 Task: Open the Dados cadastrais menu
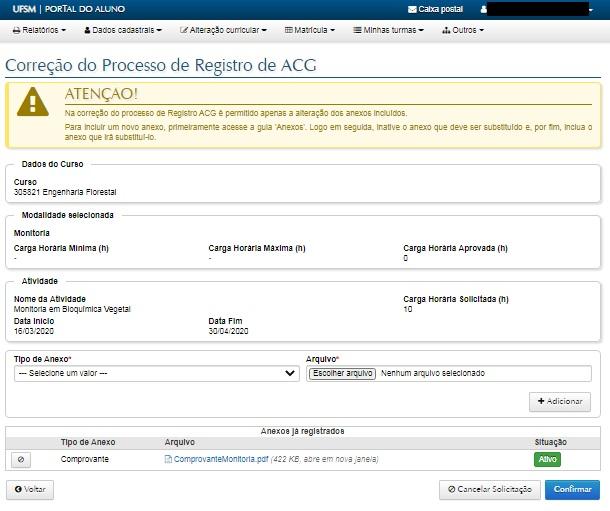(122, 30)
